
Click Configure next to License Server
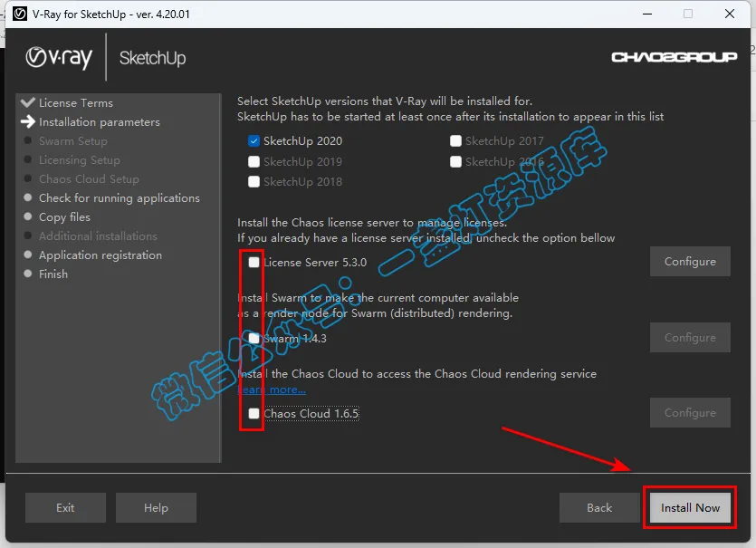click(690, 262)
